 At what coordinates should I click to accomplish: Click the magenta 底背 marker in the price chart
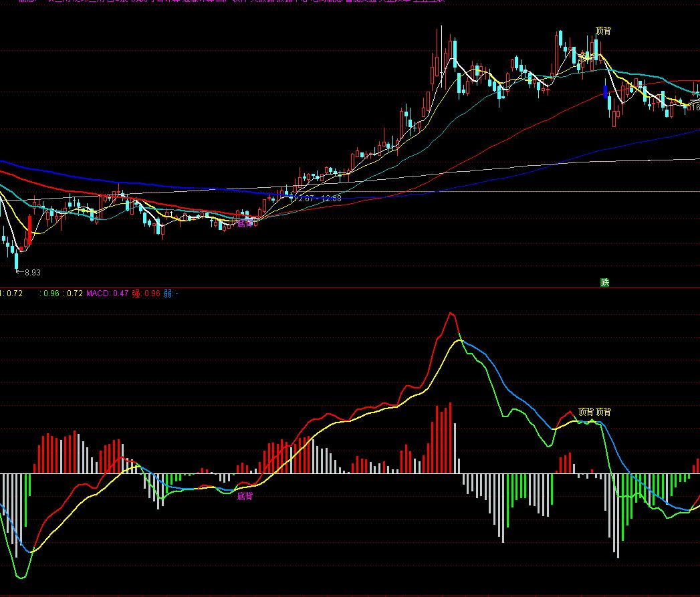pos(245,223)
